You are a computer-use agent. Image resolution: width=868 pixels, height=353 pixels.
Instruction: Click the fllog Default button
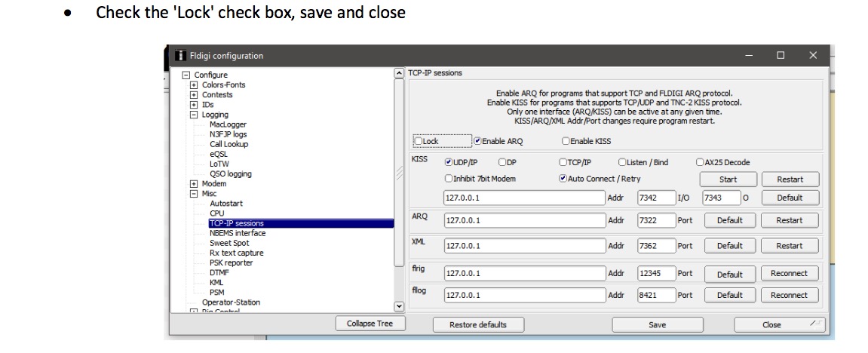(x=729, y=296)
